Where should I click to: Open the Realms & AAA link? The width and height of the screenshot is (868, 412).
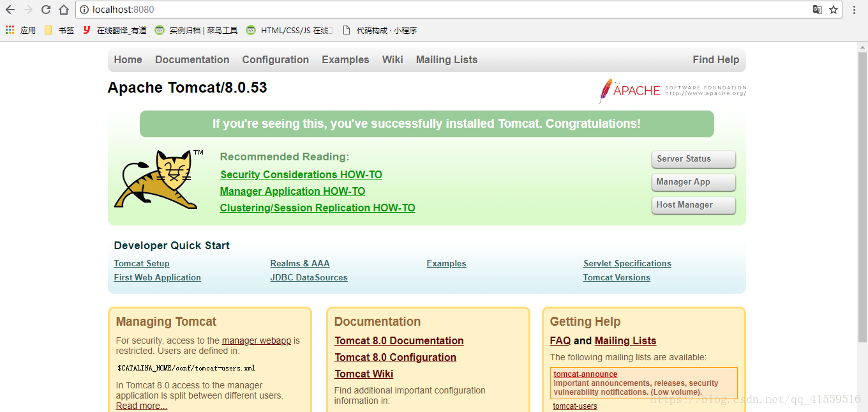(300, 264)
